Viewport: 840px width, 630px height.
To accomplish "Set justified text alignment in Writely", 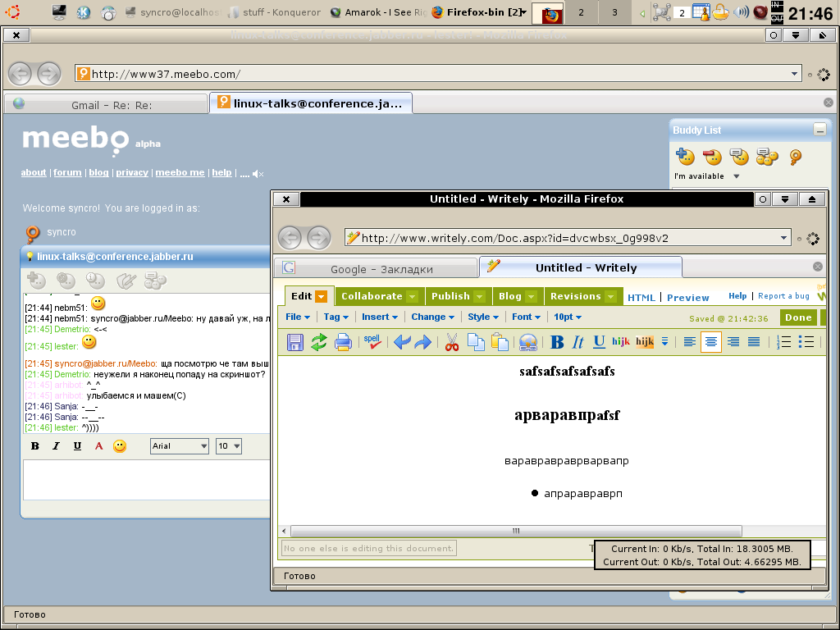I will coord(754,342).
